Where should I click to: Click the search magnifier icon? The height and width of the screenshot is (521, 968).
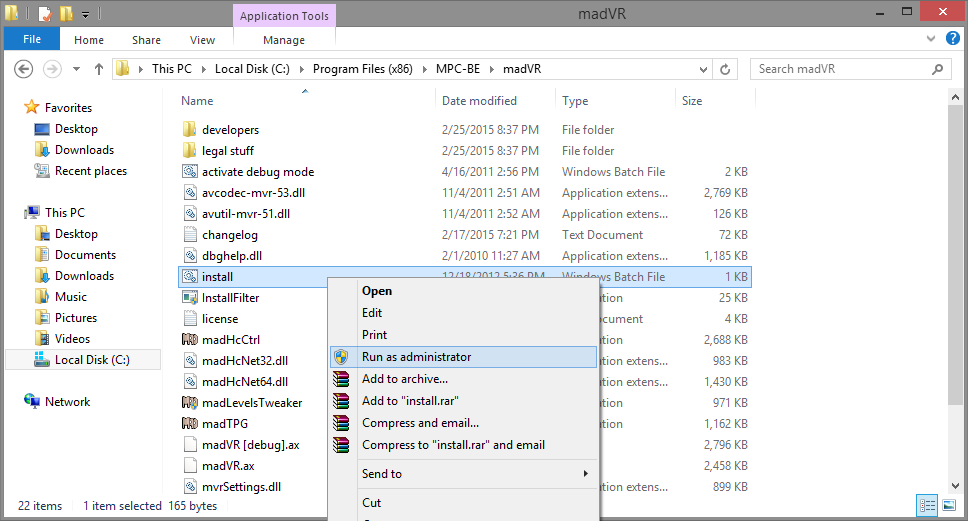coord(937,69)
